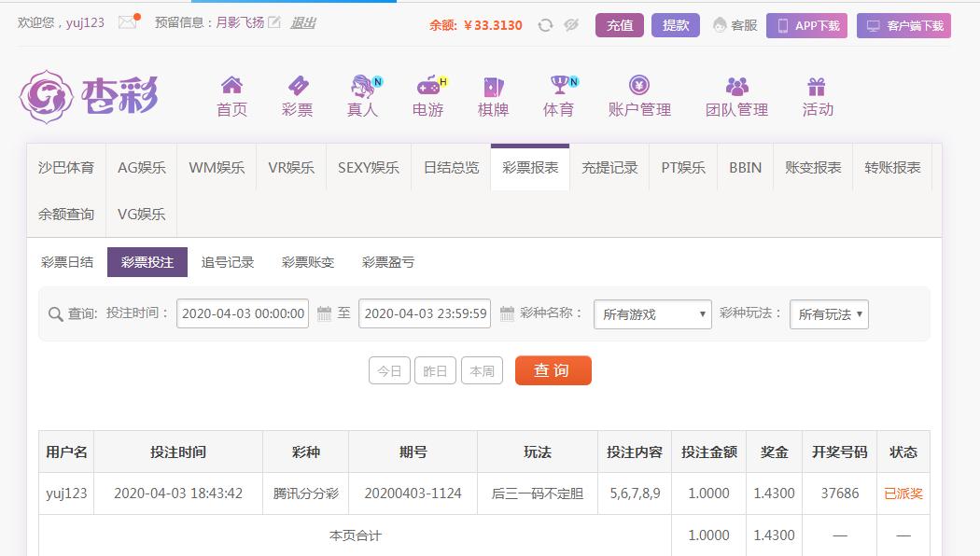Select the 本周 quick date filter
The height and width of the screenshot is (556, 980).
[x=482, y=370]
